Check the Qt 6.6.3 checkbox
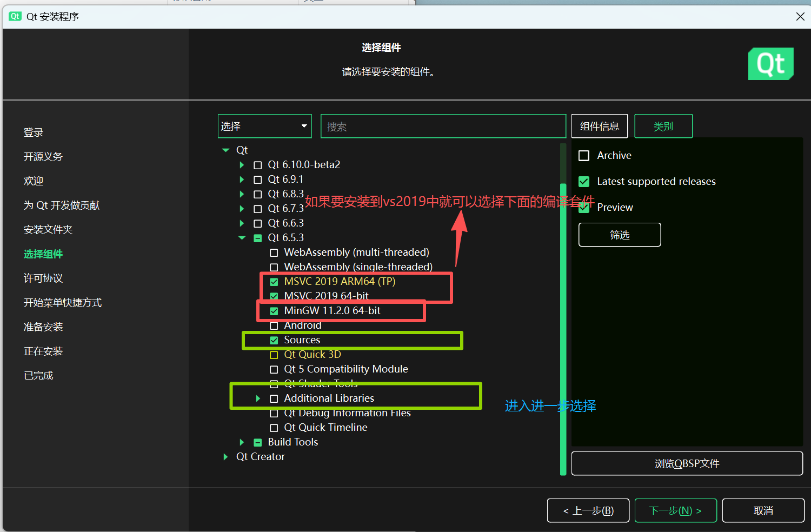This screenshot has height=532, width=811. pyautogui.click(x=258, y=223)
